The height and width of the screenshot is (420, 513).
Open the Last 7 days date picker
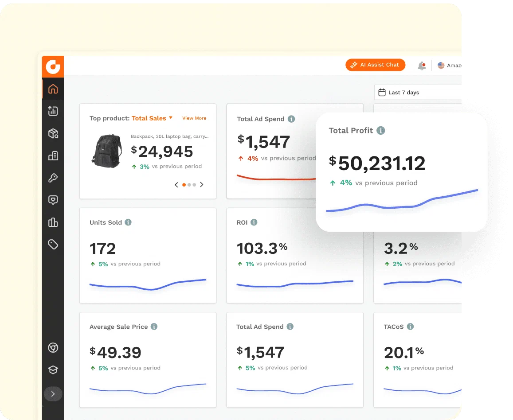(x=418, y=93)
